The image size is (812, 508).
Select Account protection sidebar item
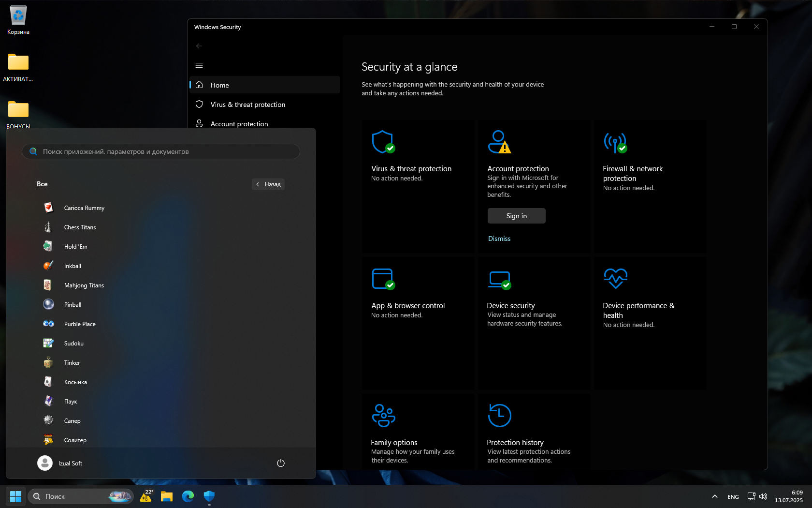265,123
